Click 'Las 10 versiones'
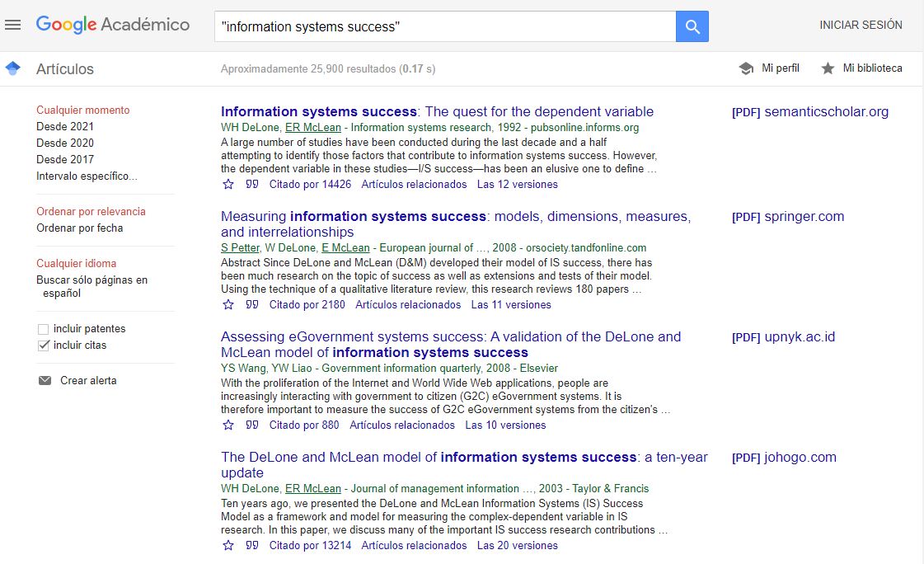 [x=505, y=425]
